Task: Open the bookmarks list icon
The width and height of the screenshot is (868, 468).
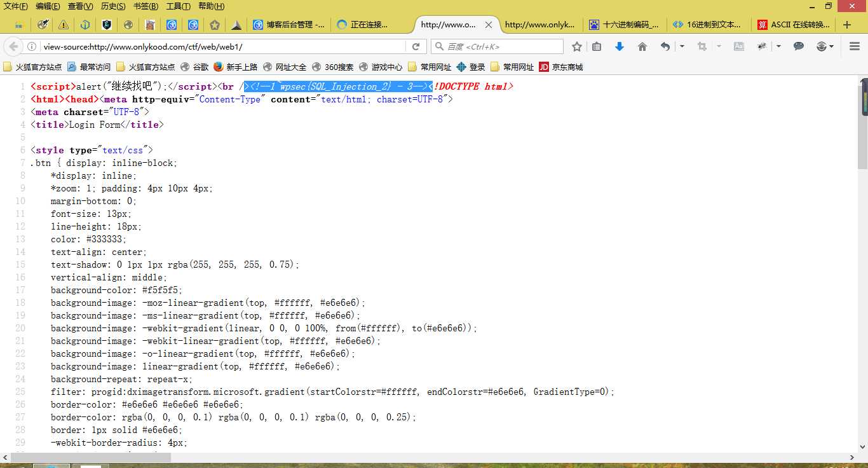Action: tap(597, 46)
